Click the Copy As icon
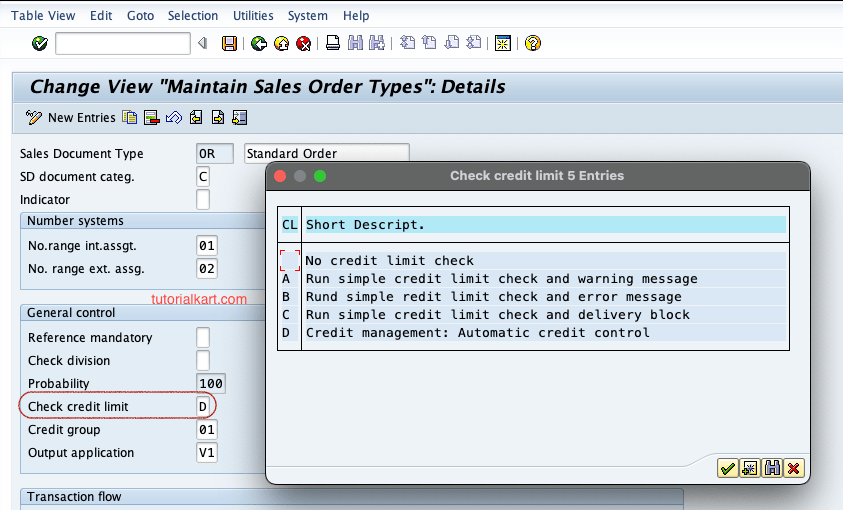The image size is (843, 510). coord(130,117)
